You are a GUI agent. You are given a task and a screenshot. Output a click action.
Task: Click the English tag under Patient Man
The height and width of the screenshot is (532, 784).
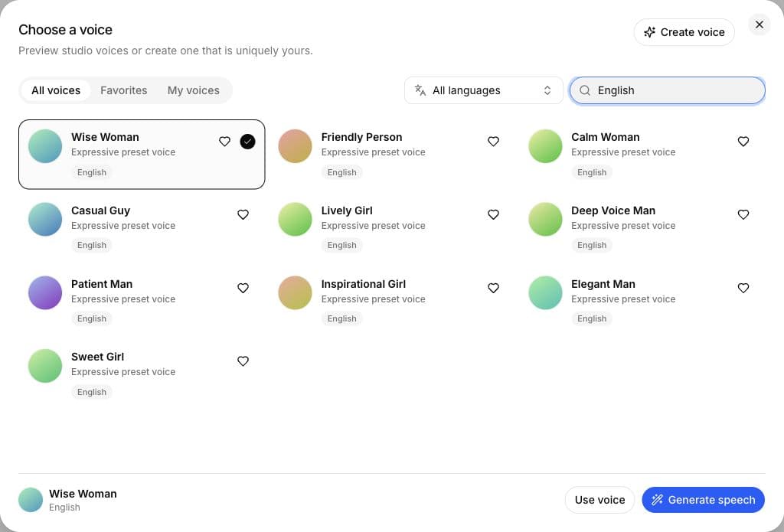(92, 318)
